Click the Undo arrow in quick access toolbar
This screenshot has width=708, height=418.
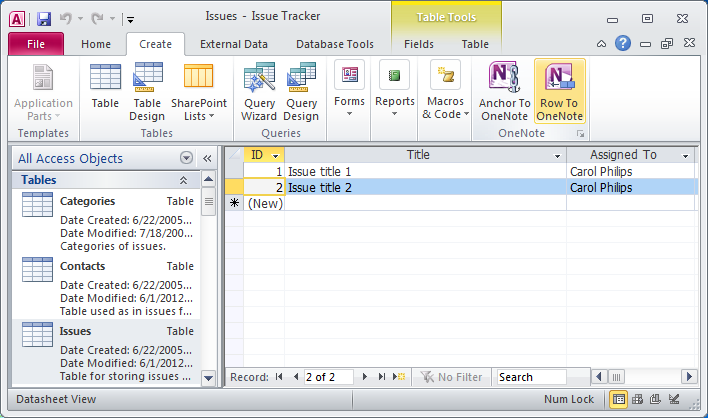66,19
